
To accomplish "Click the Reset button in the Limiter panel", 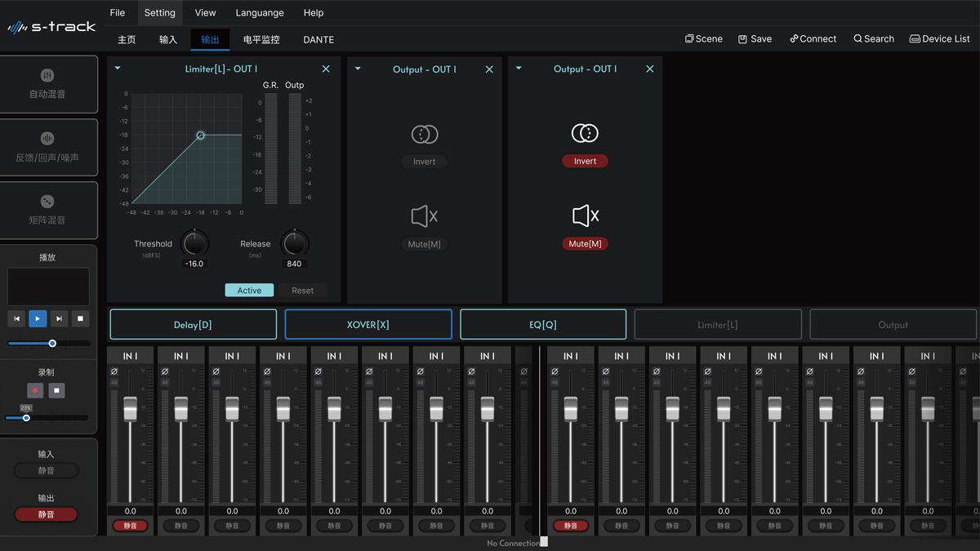I will pyautogui.click(x=302, y=291).
